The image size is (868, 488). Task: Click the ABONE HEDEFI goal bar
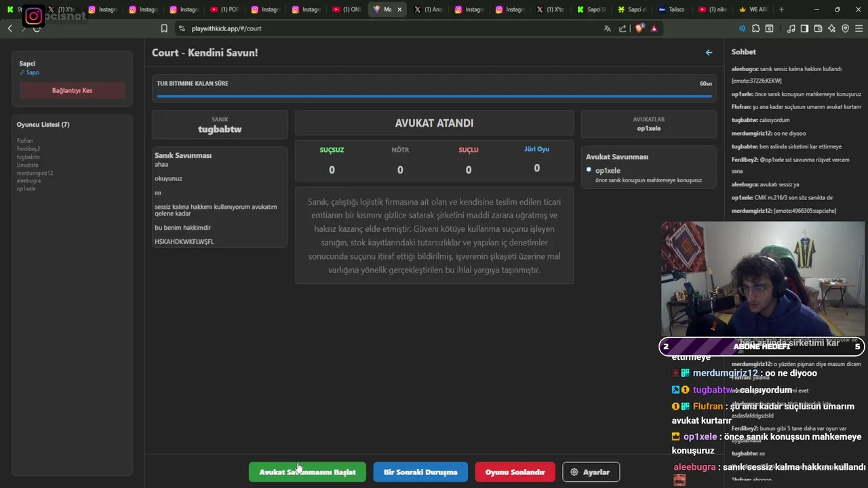pyautogui.click(x=762, y=346)
